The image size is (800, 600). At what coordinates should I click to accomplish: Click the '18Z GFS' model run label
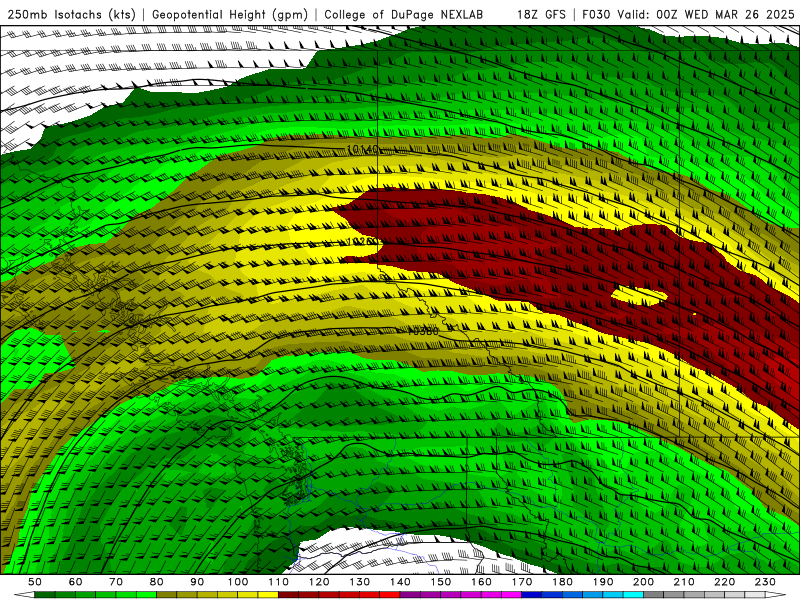pyautogui.click(x=541, y=14)
